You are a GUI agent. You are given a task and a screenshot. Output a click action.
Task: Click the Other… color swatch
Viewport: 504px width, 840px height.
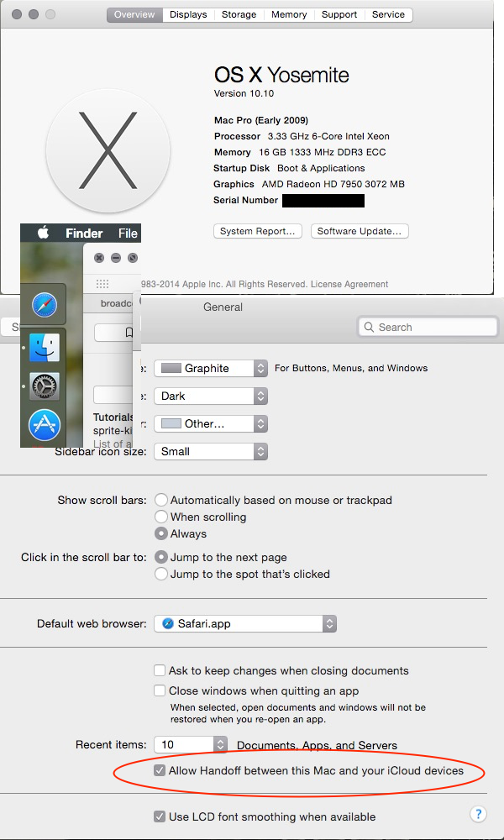tap(171, 423)
